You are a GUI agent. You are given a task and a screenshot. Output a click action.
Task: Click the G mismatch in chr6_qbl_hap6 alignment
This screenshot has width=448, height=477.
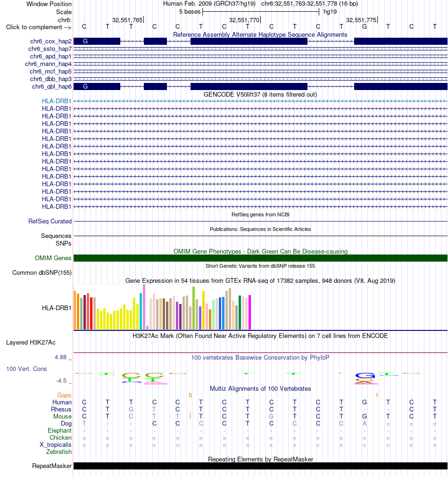(x=85, y=87)
